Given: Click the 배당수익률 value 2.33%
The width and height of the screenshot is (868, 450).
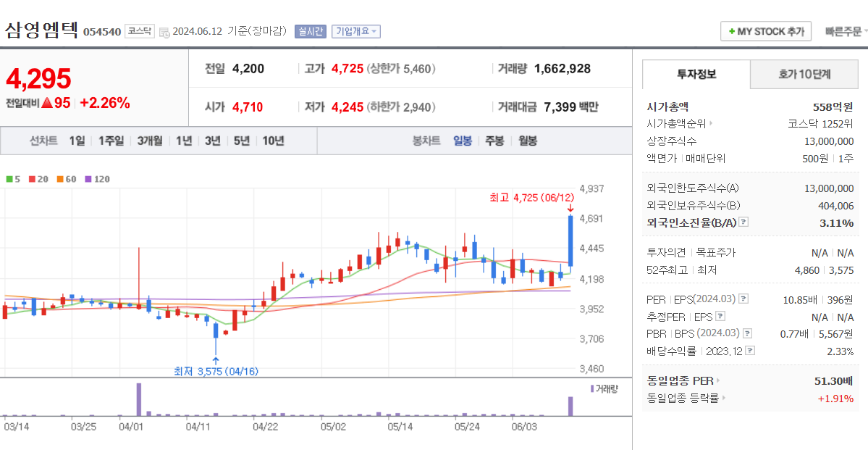Looking at the screenshot, I should coord(840,351).
